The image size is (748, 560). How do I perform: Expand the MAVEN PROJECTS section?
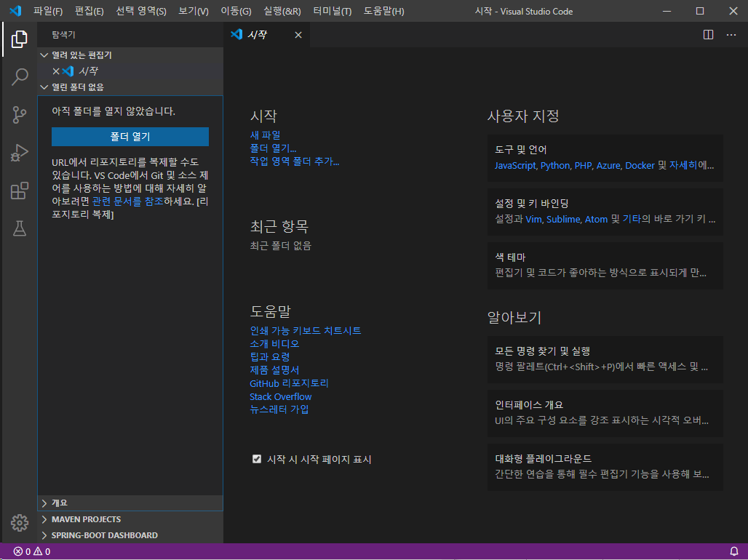[130, 519]
